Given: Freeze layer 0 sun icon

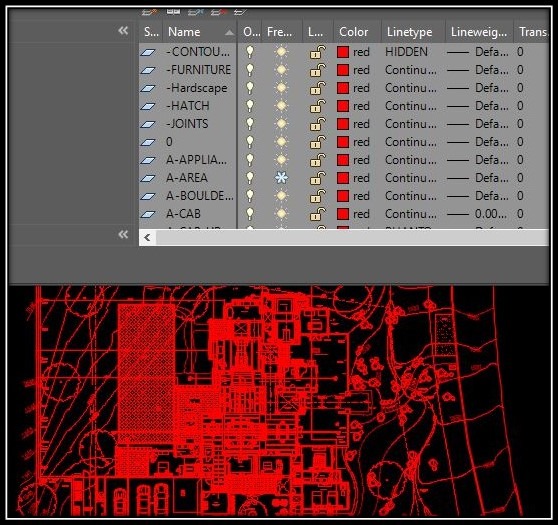Looking at the screenshot, I should pos(281,142).
